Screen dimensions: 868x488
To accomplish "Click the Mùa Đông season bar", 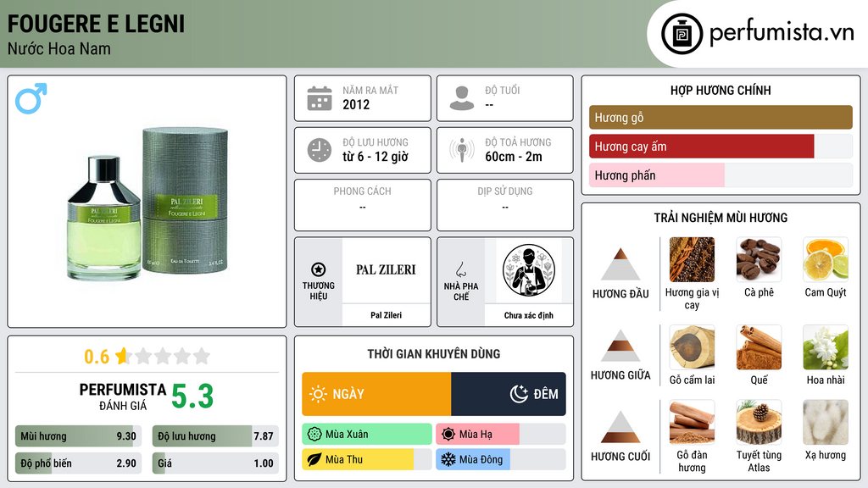I will (x=500, y=459).
